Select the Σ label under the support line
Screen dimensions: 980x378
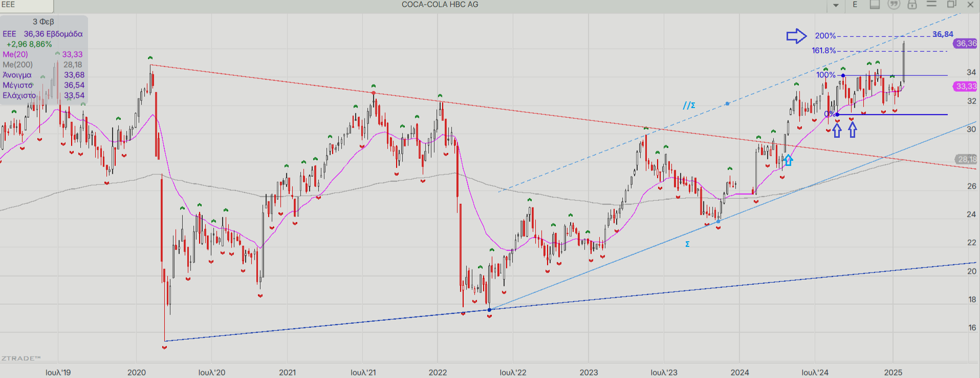coord(687,244)
